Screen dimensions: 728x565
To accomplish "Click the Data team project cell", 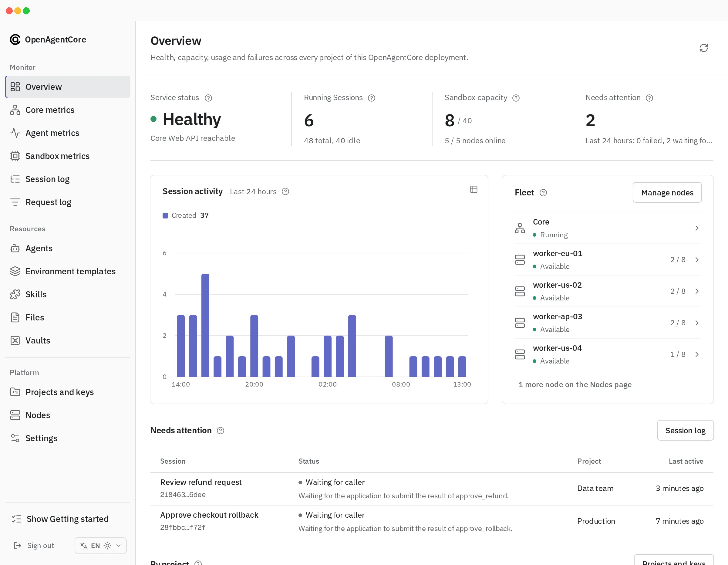I will coord(595,488).
